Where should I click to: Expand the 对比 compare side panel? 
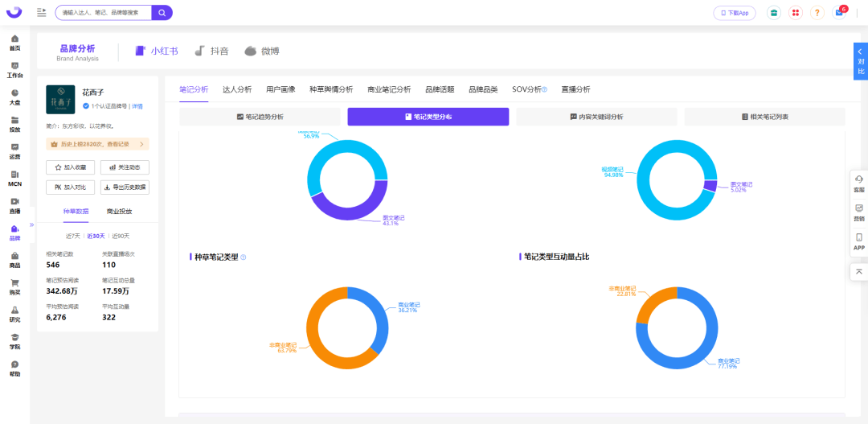pyautogui.click(x=861, y=61)
